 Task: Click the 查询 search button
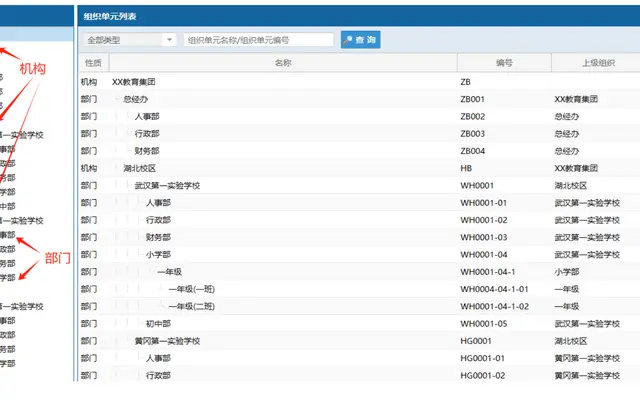click(360, 40)
